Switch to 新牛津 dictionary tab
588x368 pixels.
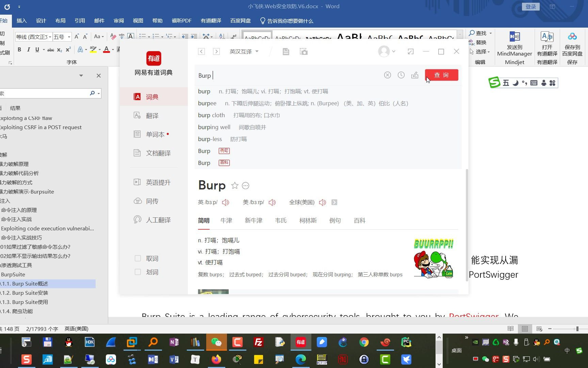pos(254,220)
